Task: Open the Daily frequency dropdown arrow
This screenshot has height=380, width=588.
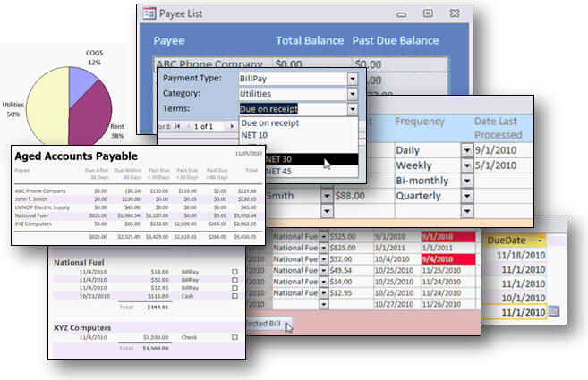Action: pos(466,150)
